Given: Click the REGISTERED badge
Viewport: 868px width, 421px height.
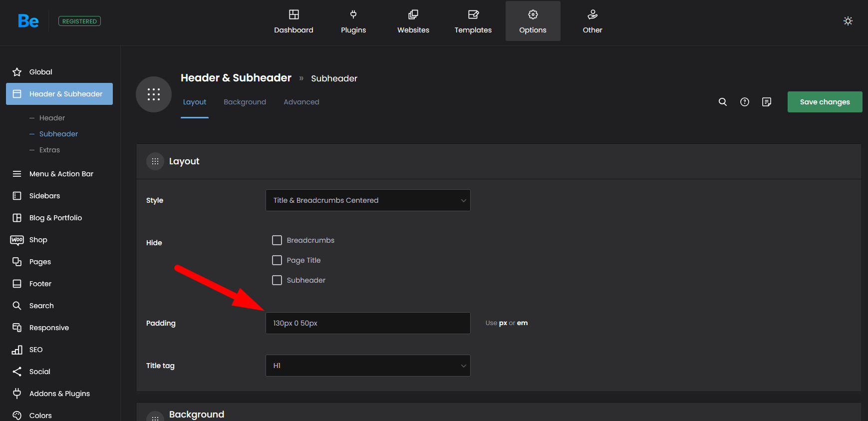Looking at the screenshot, I should (79, 21).
